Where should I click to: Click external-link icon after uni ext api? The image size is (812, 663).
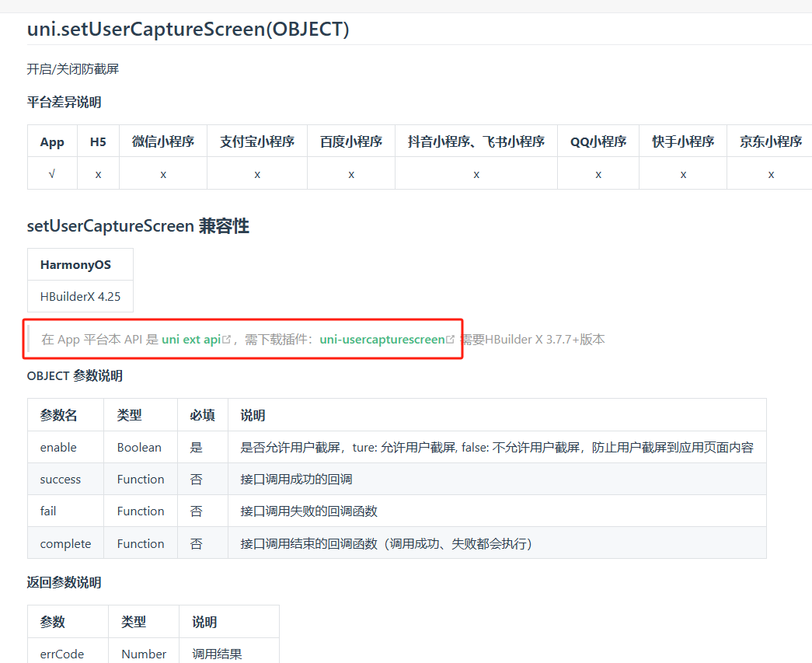point(226,339)
